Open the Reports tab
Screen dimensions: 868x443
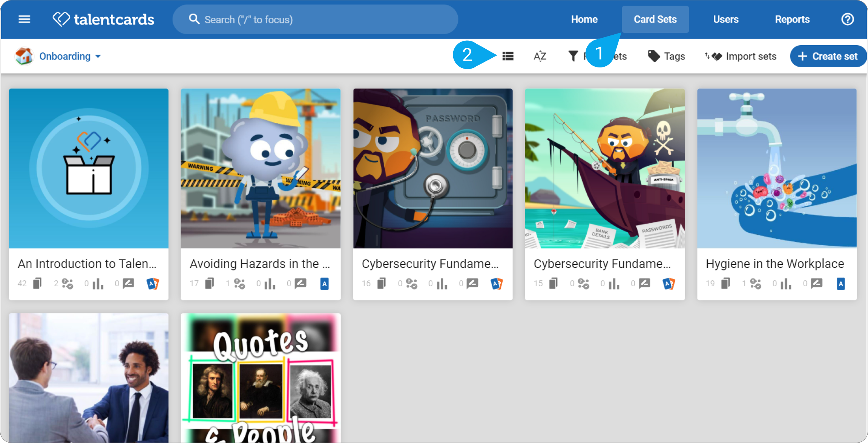(792, 19)
